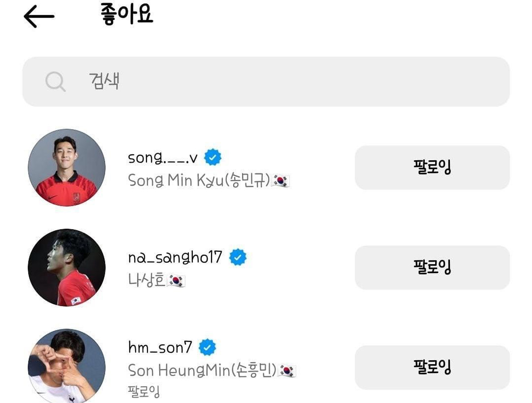Click the verified badge beside na_sangho17
532x403 pixels.
[238, 257]
